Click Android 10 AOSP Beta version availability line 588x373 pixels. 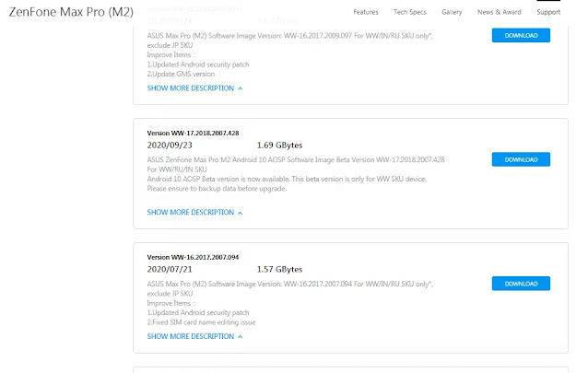[287, 179]
